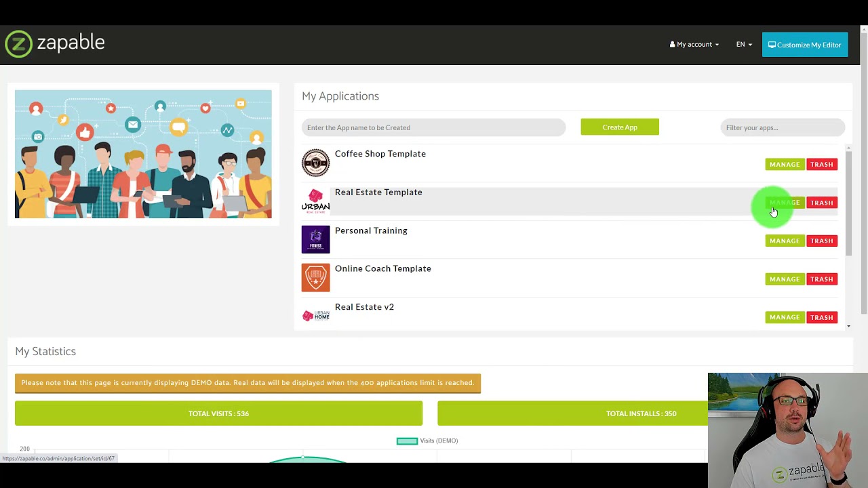
Task: Click the Zapable logo in header
Action: [55, 44]
